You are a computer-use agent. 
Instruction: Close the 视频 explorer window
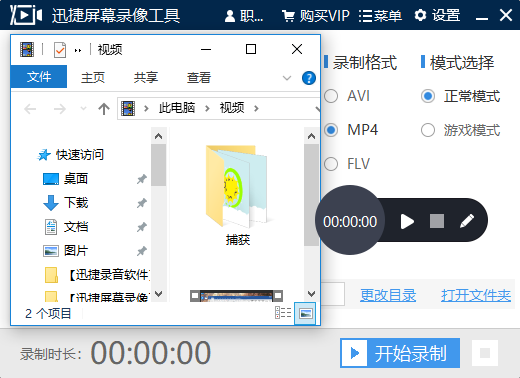click(x=297, y=49)
